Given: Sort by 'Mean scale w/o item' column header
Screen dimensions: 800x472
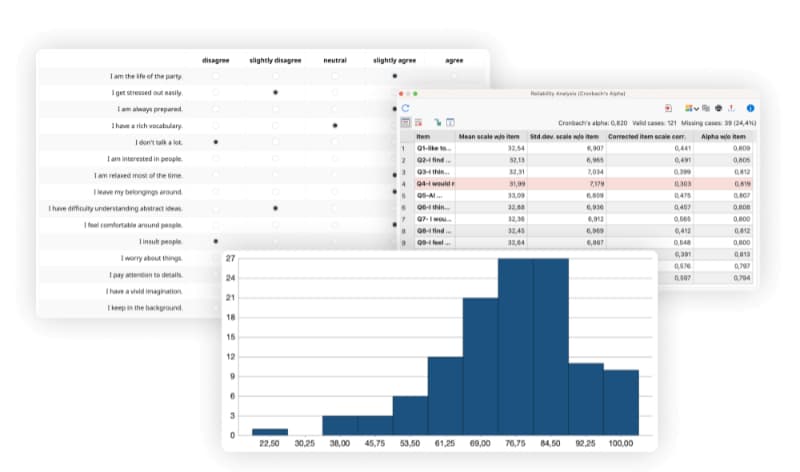Looking at the screenshot, I should (x=491, y=137).
